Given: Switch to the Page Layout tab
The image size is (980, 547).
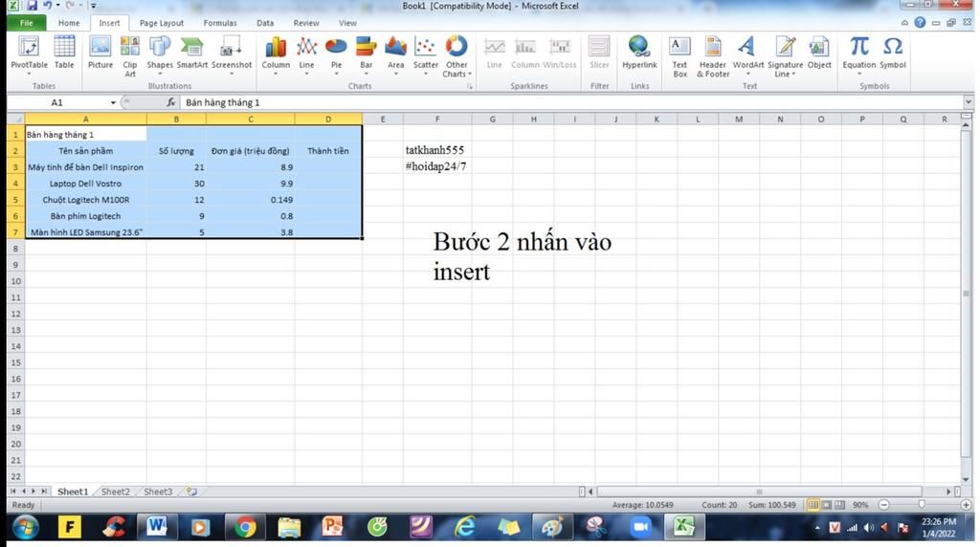Looking at the screenshot, I should [161, 23].
